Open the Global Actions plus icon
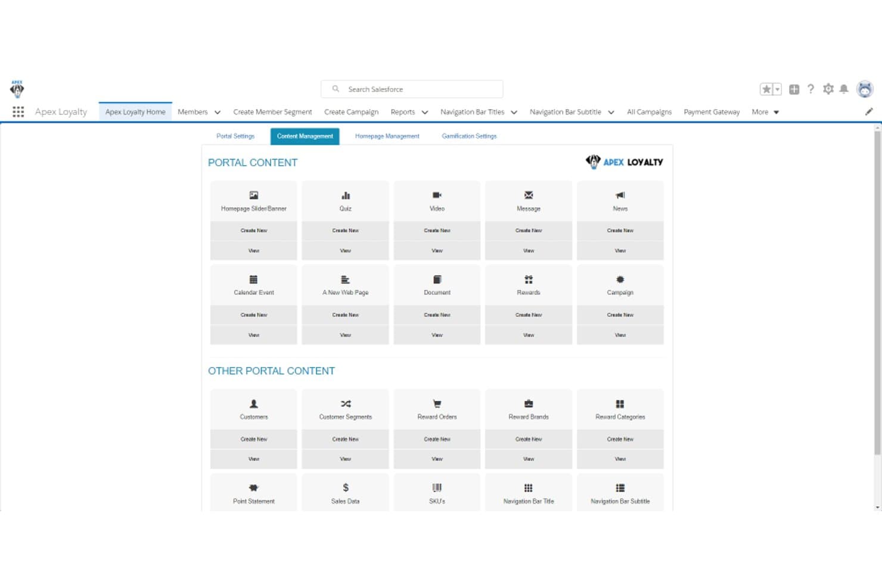 point(794,89)
